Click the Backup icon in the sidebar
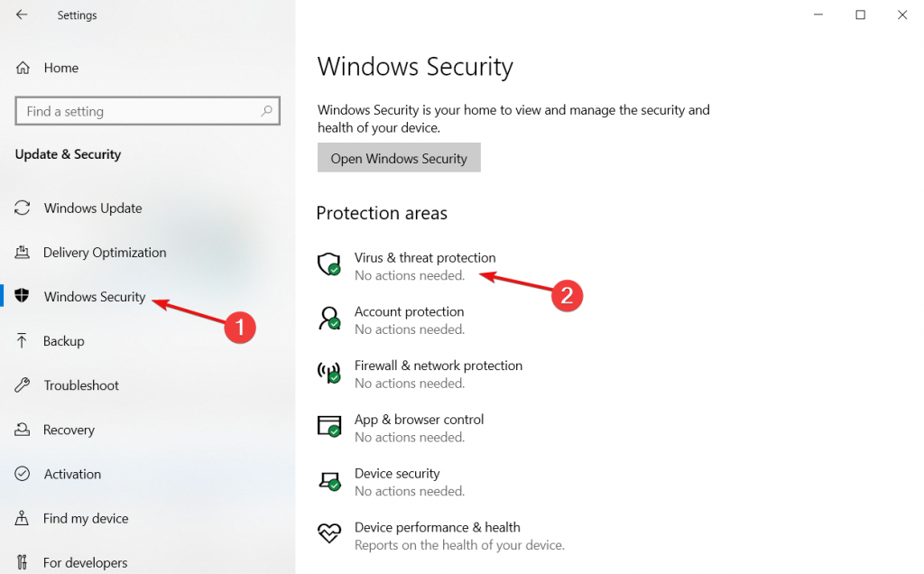This screenshot has width=924, height=574. [23, 341]
